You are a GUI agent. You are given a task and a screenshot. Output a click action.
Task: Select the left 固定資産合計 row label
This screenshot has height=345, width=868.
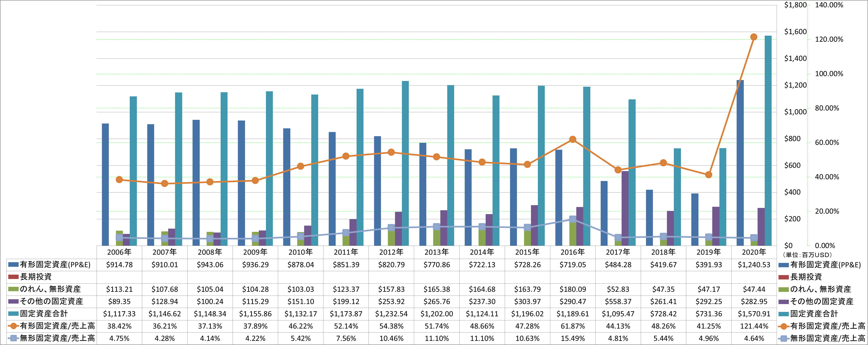point(44,314)
